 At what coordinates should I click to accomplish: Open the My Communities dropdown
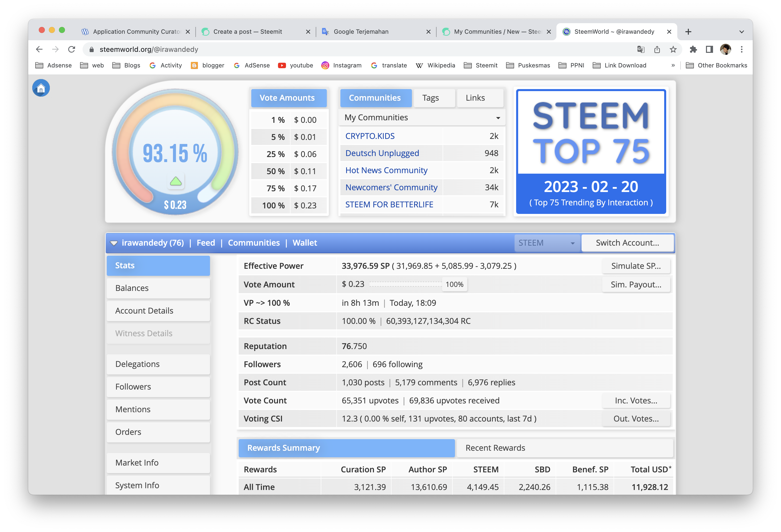(x=422, y=118)
